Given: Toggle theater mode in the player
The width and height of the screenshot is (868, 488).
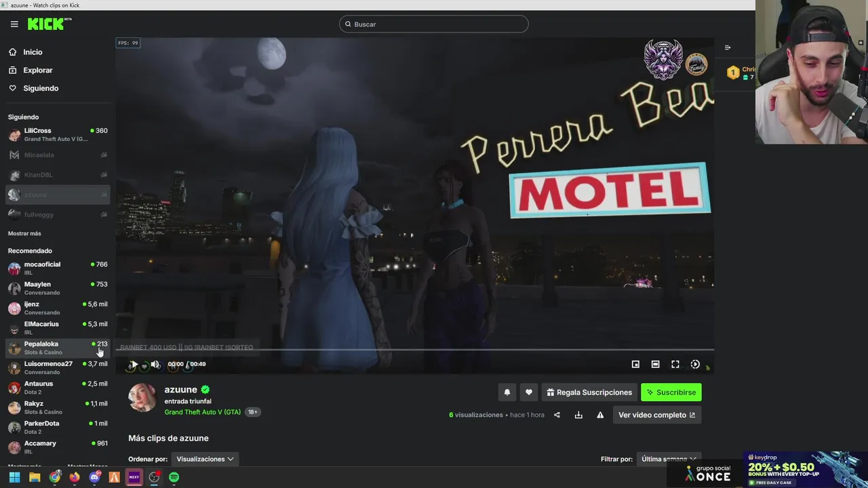Looking at the screenshot, I should coord(655,365).
